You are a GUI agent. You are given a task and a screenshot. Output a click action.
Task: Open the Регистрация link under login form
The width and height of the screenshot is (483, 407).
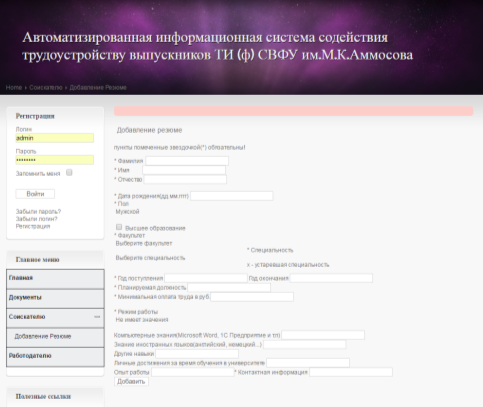33,226
